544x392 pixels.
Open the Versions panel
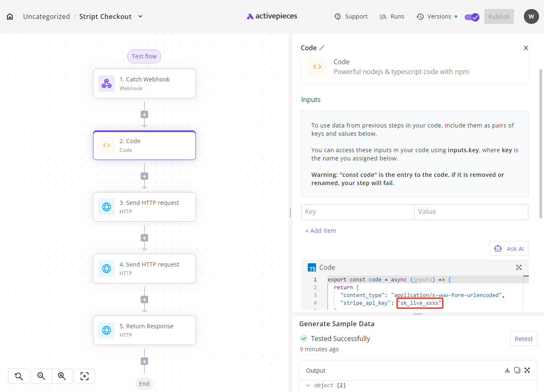[434, 16]
